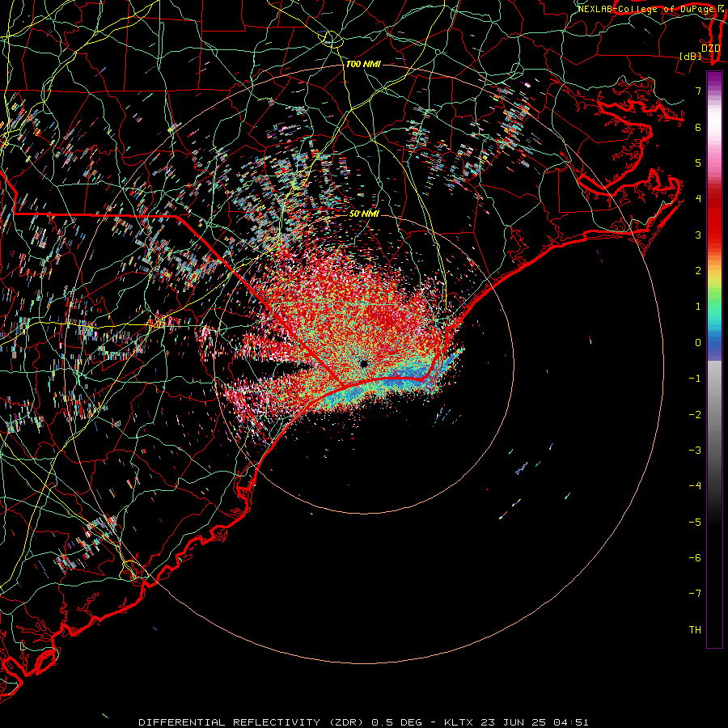Click the black radar site dot
Screen dimensions: 728x728
click(363, 363)
